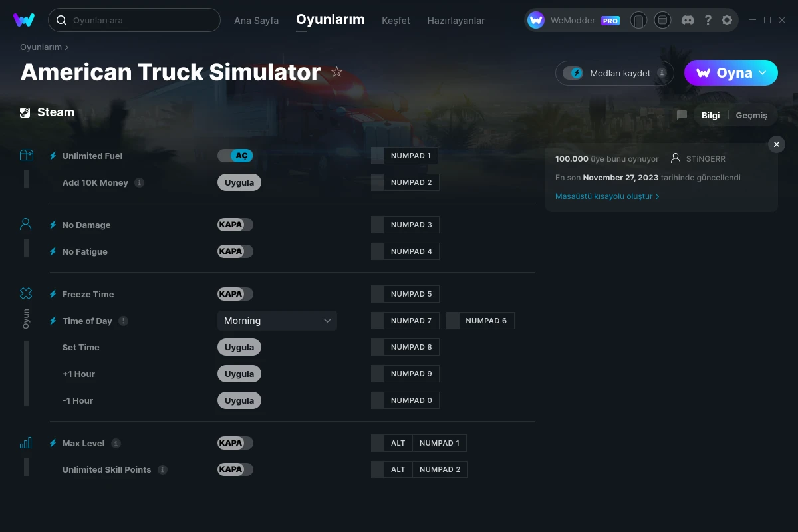The height and width of the screenshot is (532, 798).
Task: Open the Hazırlayanlar tab
Action: 456,21
